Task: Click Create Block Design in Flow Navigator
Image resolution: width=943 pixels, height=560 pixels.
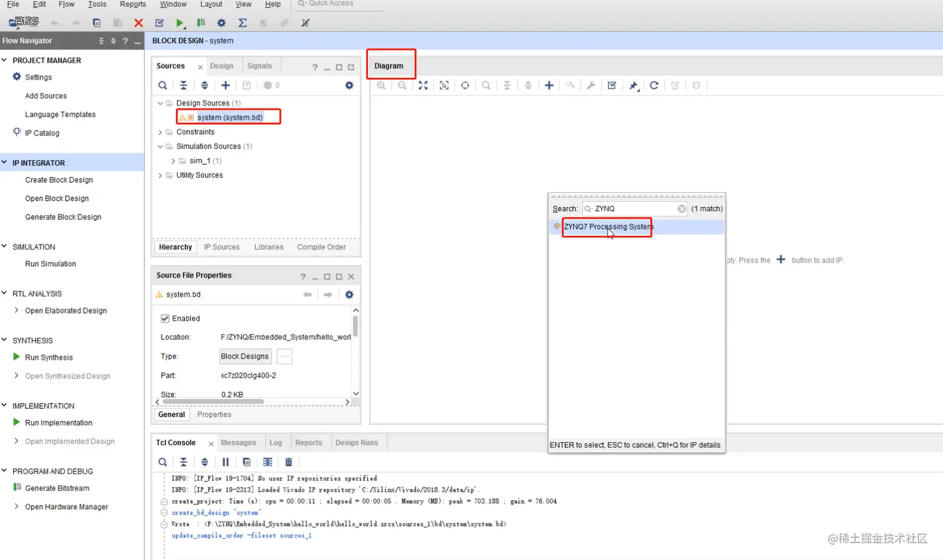Action: (x=59, y=180)
